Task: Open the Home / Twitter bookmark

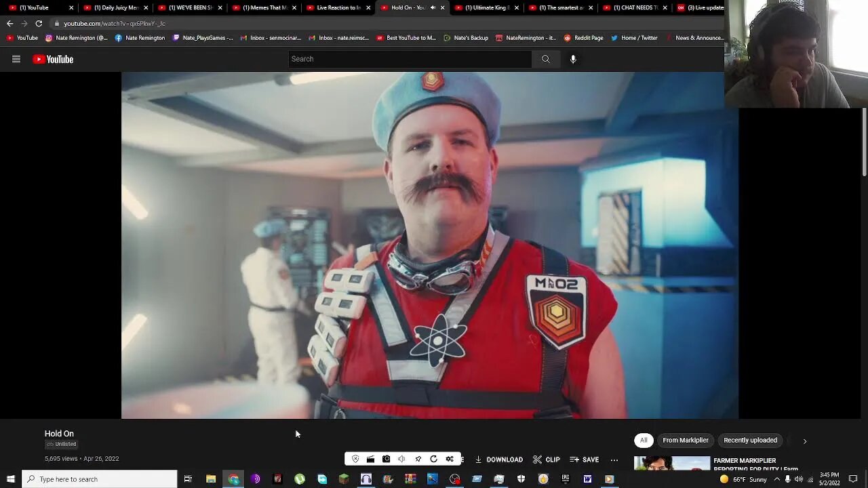Action: 634,38
